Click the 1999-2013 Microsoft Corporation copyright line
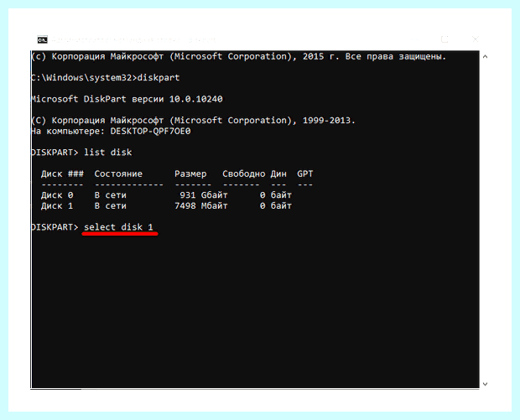This screenshot has height=420, width=520. [x=193, y=121]
